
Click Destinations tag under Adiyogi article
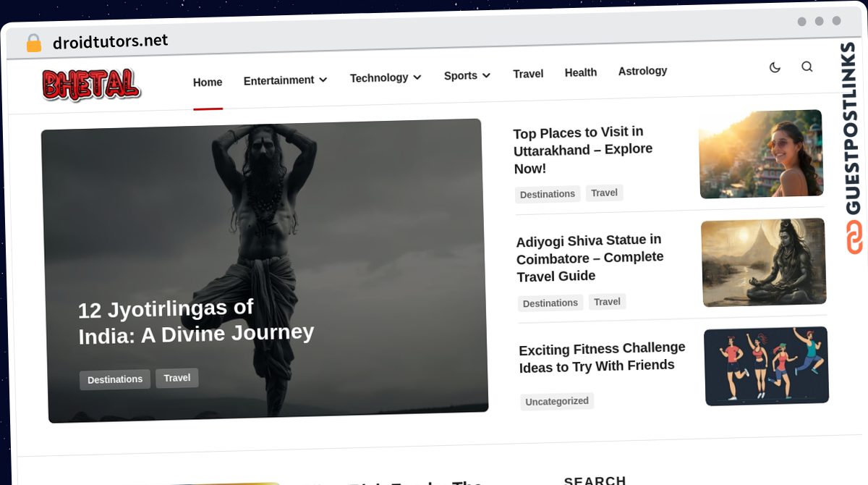[550, 303]
